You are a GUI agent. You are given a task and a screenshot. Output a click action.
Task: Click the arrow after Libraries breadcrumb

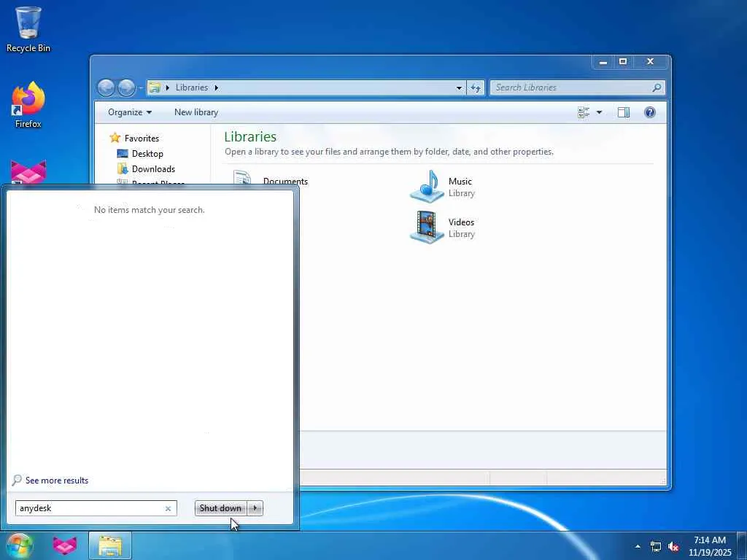[216, 87]
